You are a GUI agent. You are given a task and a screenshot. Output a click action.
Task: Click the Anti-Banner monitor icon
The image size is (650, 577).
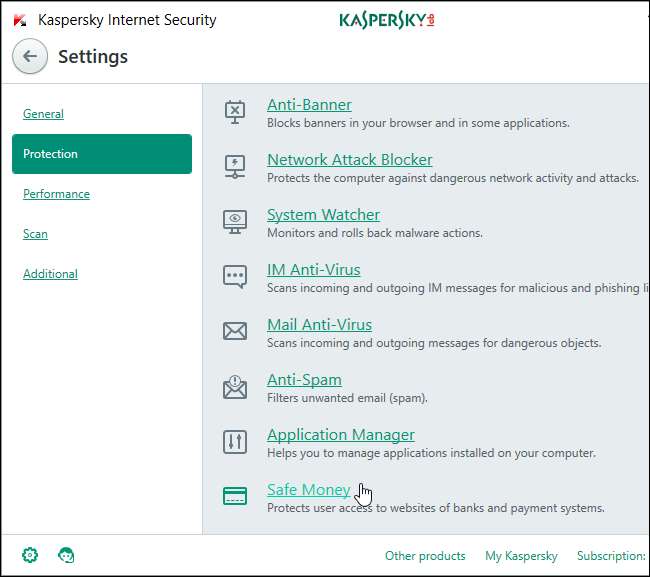[235, 112]
